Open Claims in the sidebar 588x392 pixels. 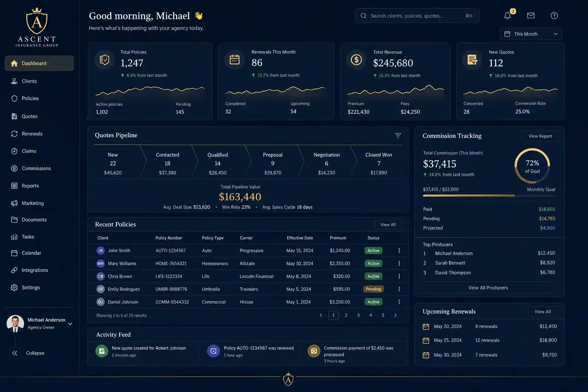click(39, 151)
